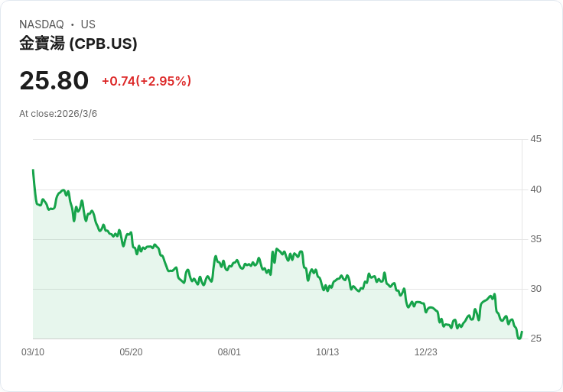Select the 03/10 date on the x-axis
Image resolution: width=563 pixels, height=392 pixels.
coord(33,352)
